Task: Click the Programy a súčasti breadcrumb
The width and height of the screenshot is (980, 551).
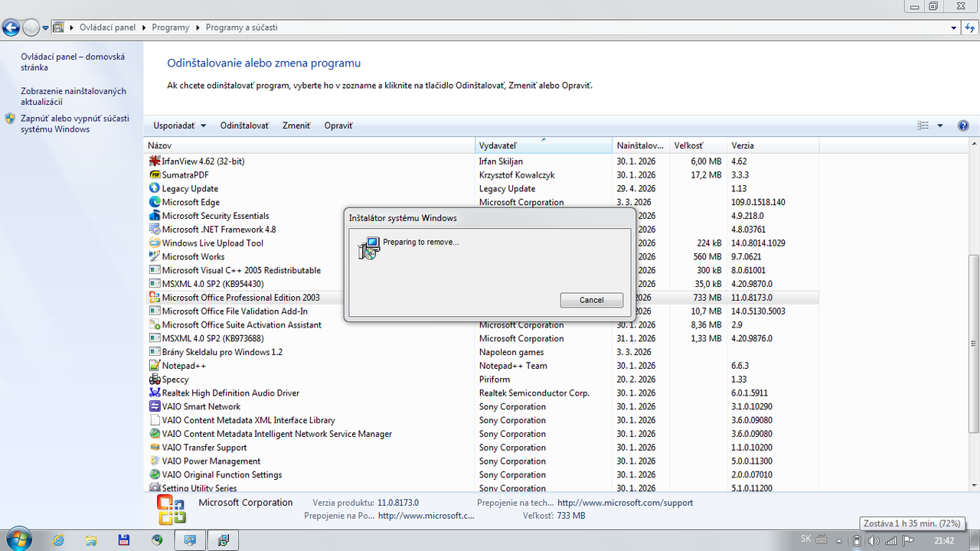Action: [242, 28]
